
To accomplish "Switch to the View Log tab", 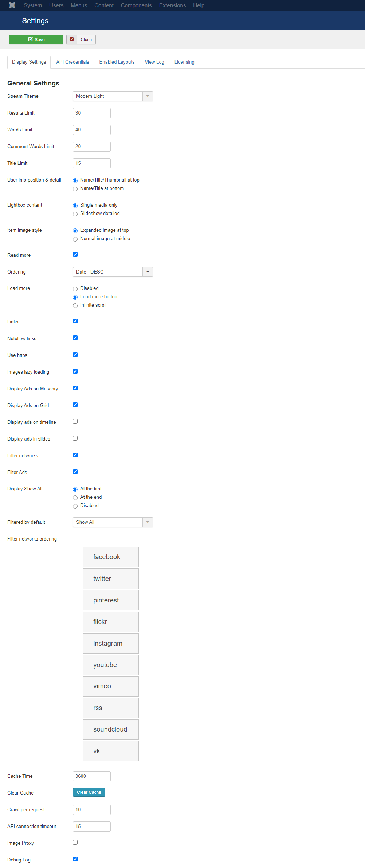I will point(154,62).
